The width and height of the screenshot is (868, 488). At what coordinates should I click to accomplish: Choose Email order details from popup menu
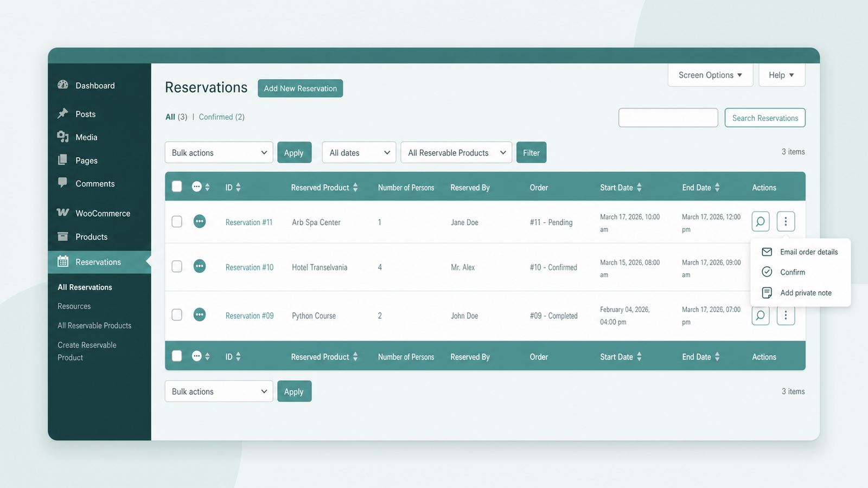pos(800,252)
